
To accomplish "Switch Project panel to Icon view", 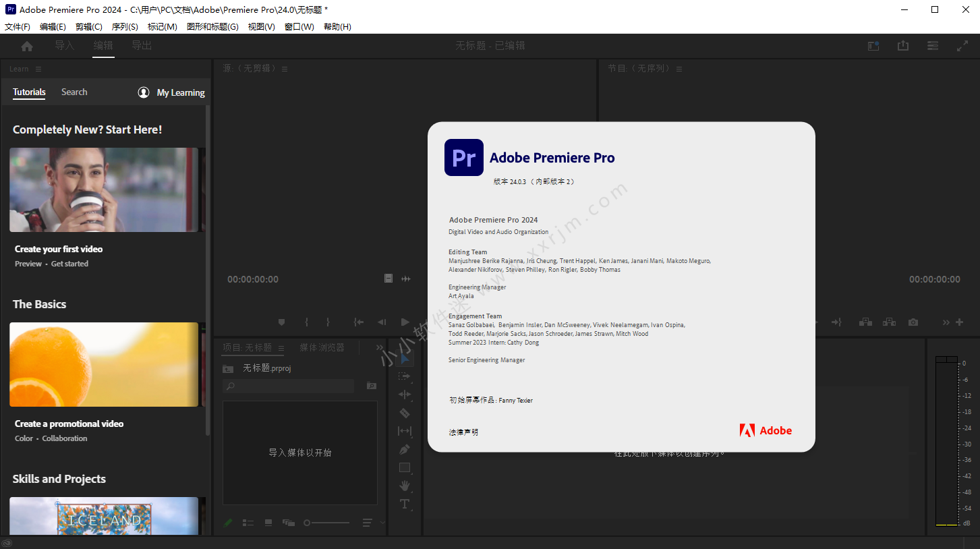I will pos(268,523).
